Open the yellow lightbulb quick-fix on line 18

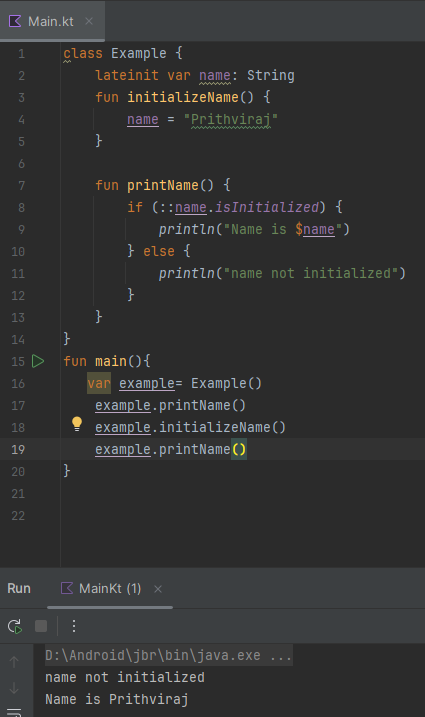click(x=77, y=424)
